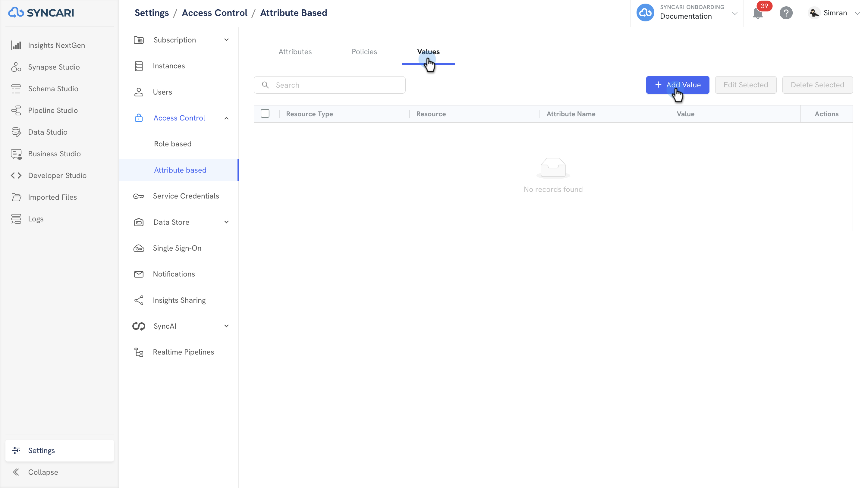Screen dimensions: 868x488
Task: Focus the Search input field
Action: [329, 85]
